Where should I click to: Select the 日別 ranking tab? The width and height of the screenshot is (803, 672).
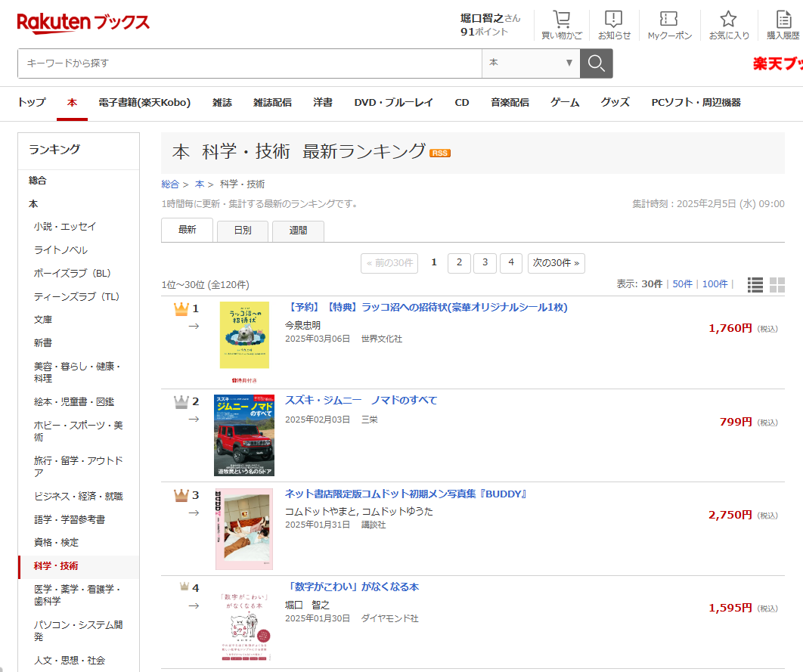pos(242,231)
